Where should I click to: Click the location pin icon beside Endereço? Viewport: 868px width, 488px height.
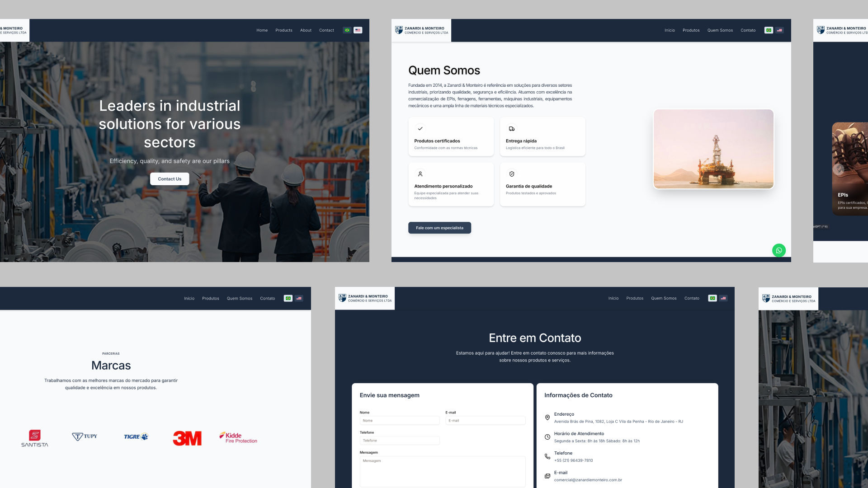pos(547,418)
